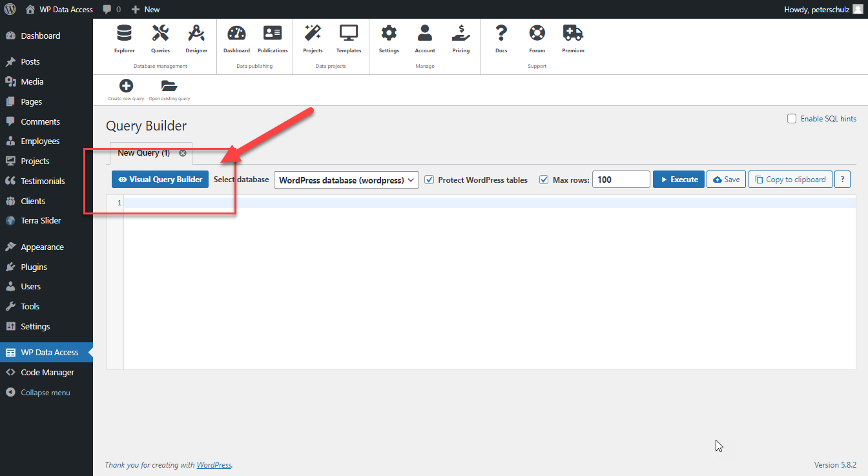Image resolution: width=868 pixels, height=476 pixels.
Task: Open the Premium section
Action: (x=572, y=40)
